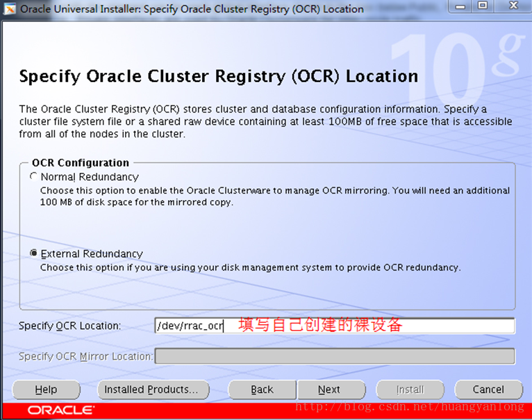Open the Help button

46,389
